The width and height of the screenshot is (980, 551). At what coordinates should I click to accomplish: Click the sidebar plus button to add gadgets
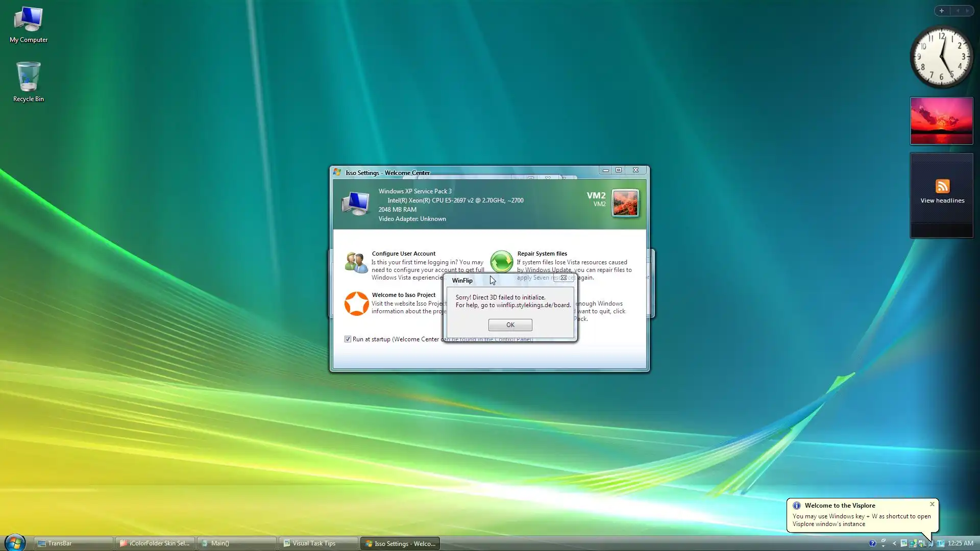pos(942,11)
